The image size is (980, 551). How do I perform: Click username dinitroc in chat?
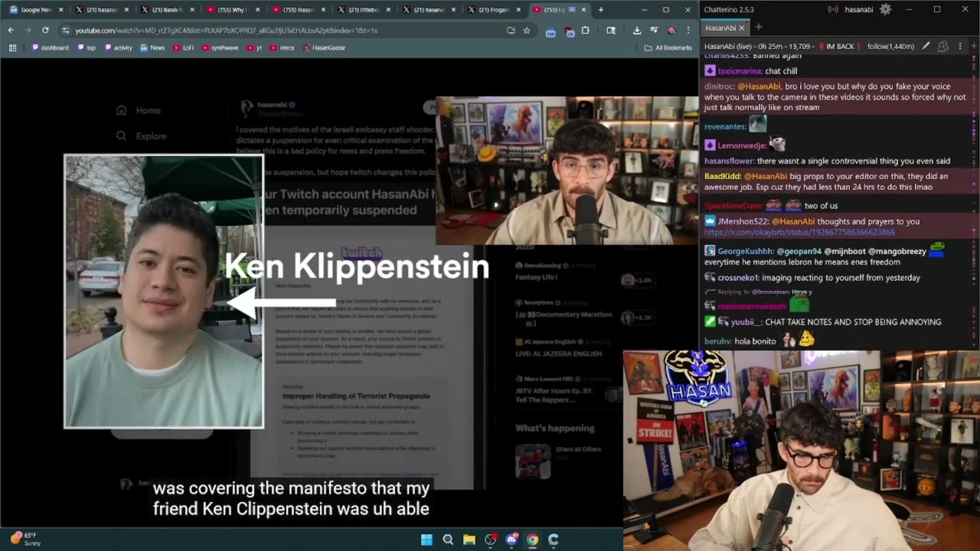click(718, 86)
